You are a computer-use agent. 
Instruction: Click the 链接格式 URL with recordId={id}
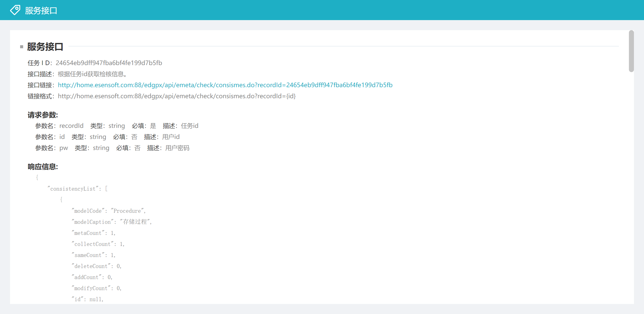pyautogui.click(x=177, y=96)
